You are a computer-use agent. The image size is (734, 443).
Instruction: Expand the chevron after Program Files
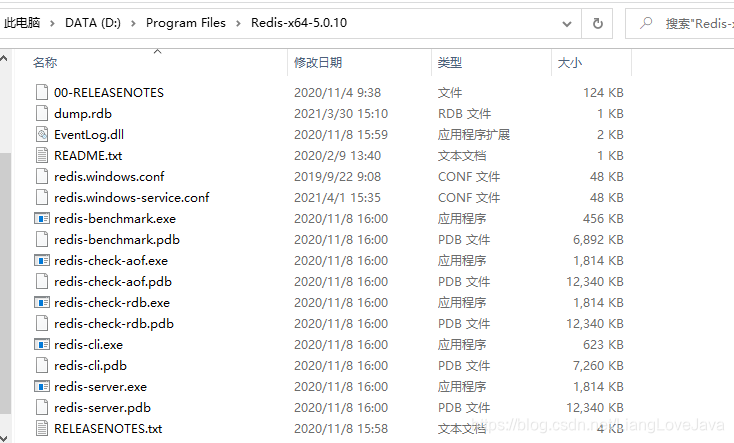[238, 23]
